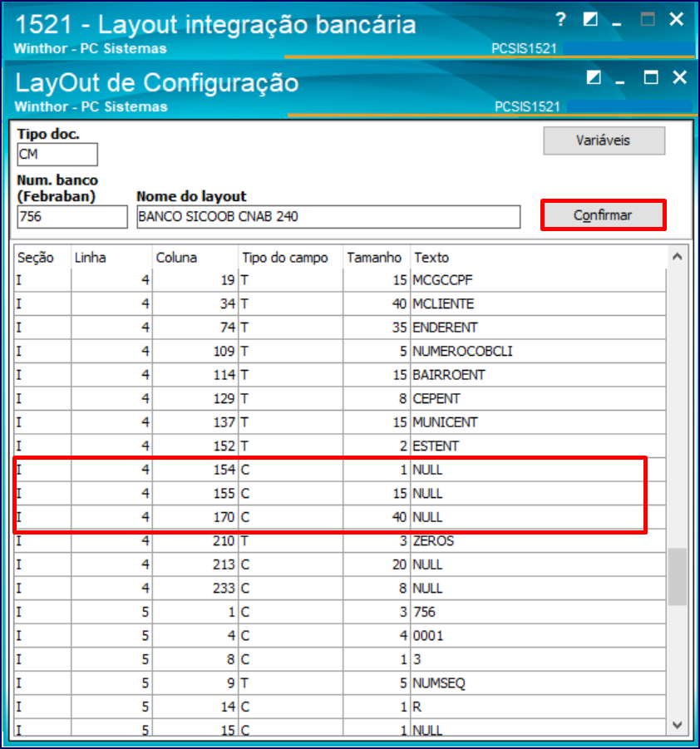The width and height of the screenshot is (700, 749).
Task: Click the help question mark icon
Action: (561, 20)
